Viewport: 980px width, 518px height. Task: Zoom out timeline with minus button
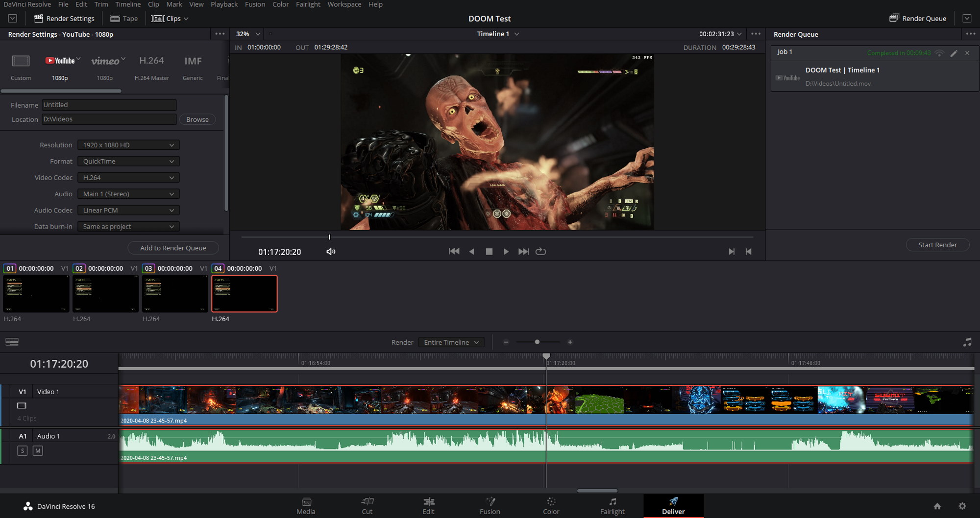point(506,342)
